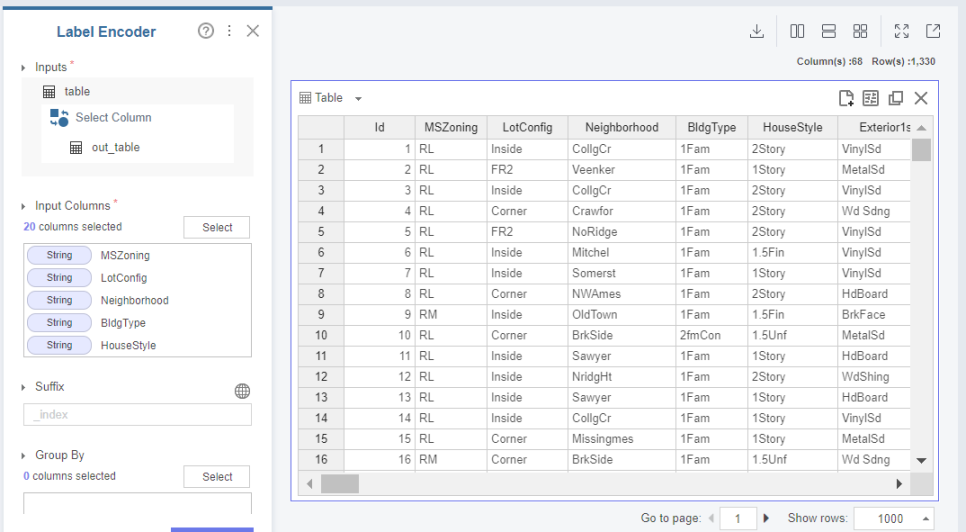Viewport: 966px width, 532px height.
Task: Click the Go to page number field
Action: pos(738,518)
